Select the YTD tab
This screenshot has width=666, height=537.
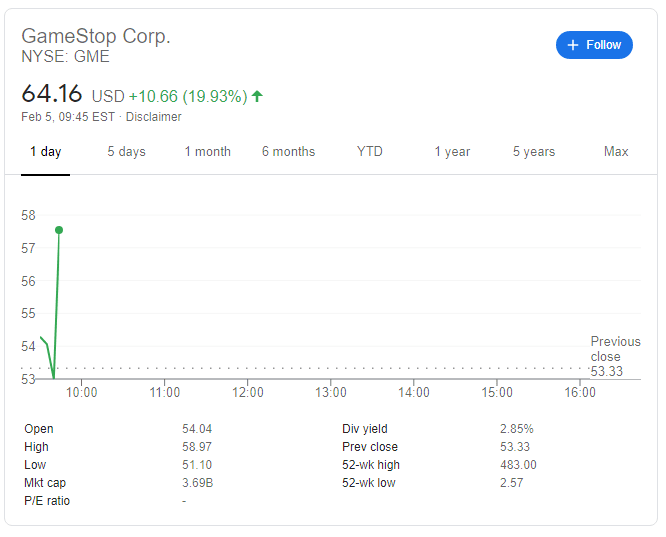click(x=370, y=152)
